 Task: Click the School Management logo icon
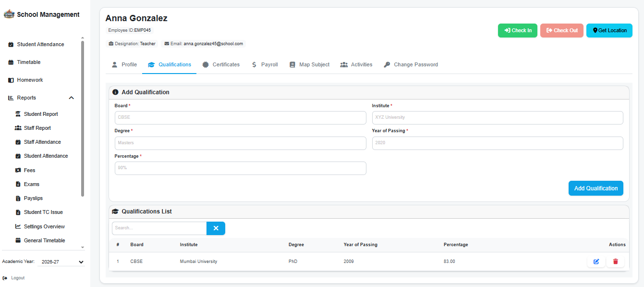(x=9, y=14)
